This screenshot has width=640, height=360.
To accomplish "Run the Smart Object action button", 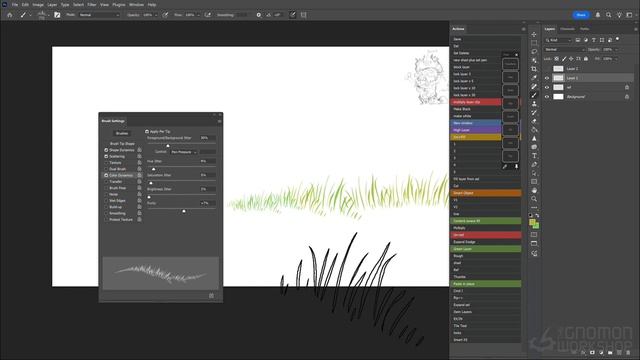I will point(486,193).
